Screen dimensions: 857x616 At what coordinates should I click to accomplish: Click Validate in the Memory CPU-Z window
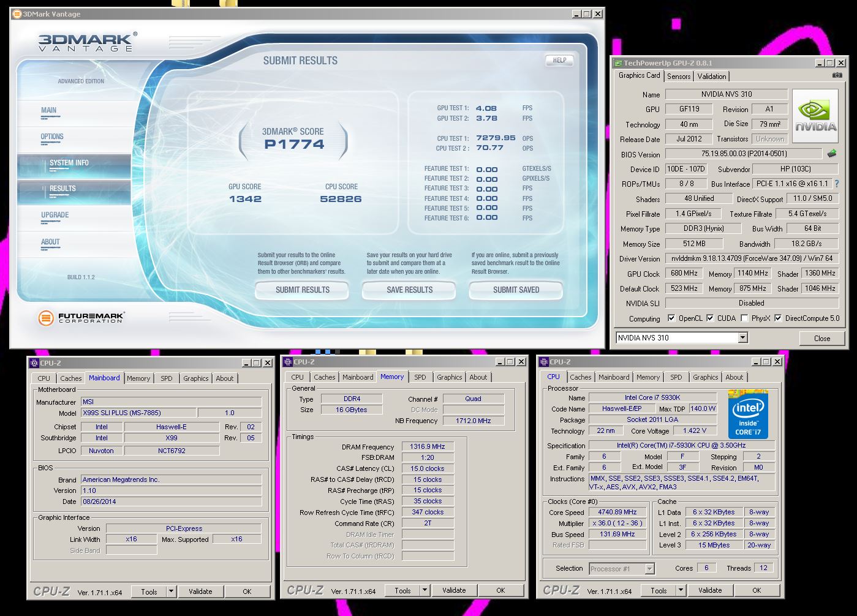point(454,590)
